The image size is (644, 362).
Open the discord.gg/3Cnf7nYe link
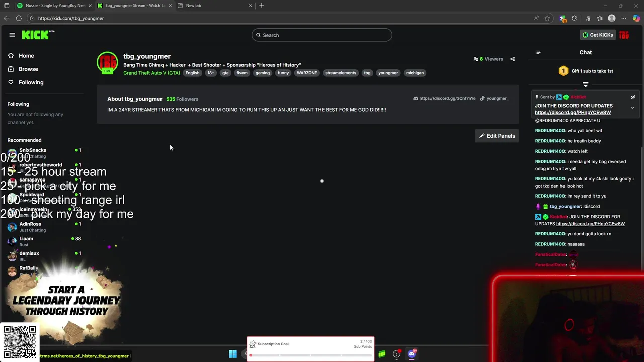point(444,98)
